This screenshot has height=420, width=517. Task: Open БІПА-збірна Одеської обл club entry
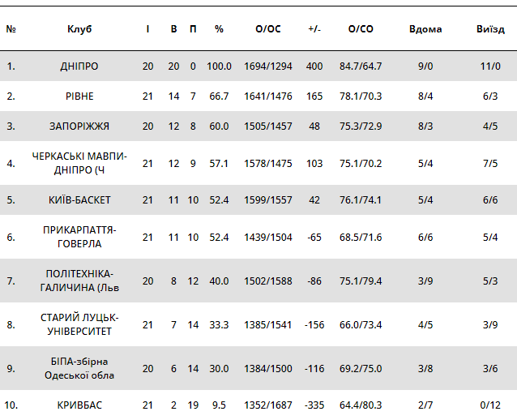(x=79, y=368)
